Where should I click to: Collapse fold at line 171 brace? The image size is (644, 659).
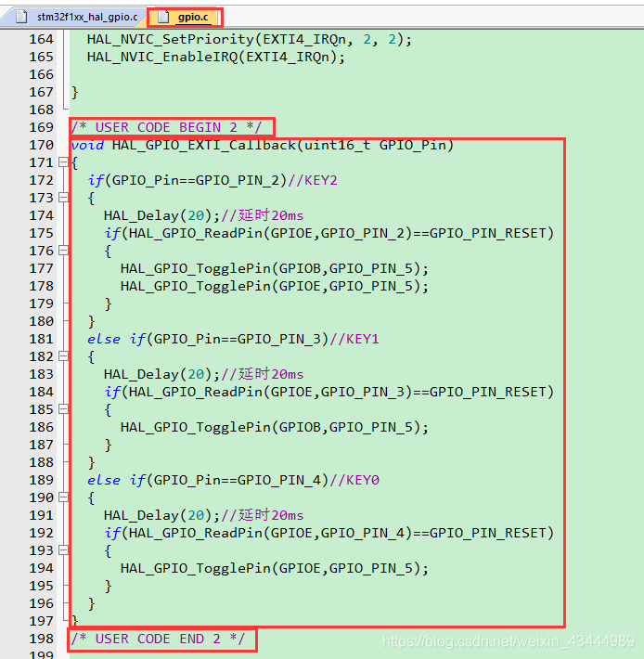(x=63, y=162)
